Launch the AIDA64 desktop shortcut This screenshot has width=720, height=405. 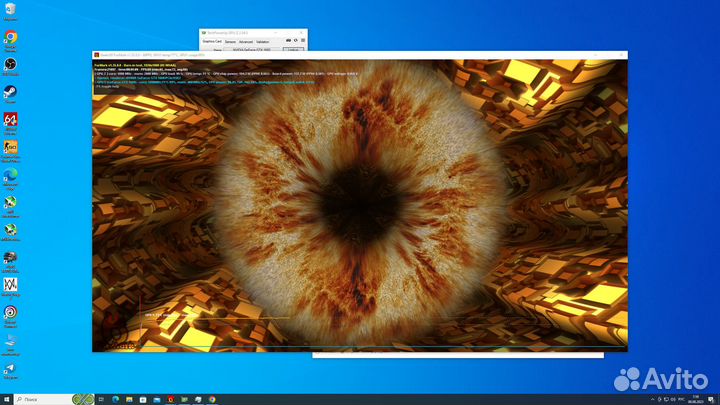point(10,123)
